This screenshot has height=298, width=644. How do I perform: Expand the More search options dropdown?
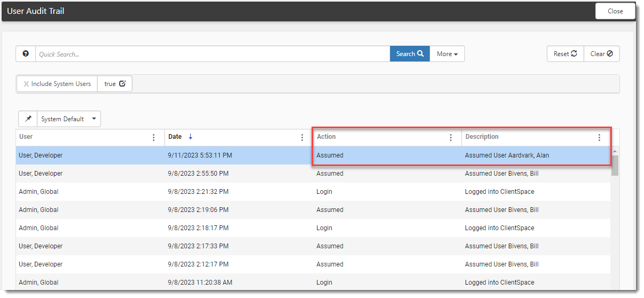click(x=447, y=54)
